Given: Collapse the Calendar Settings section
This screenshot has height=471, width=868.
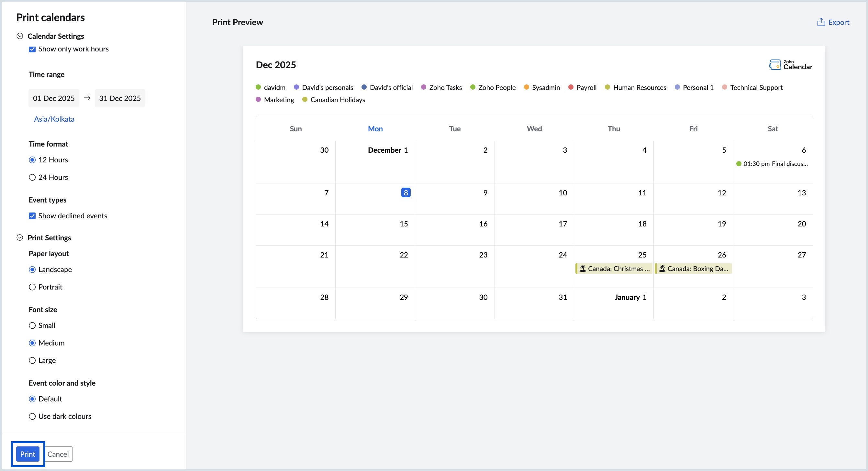Looking at the screenshot, I should coord(19,36).
